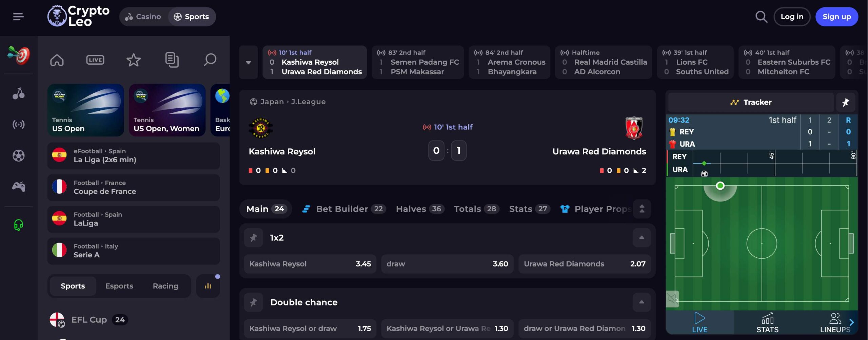Unmute the tracker sound icon

pyautogui.click(x=672, y=299)
